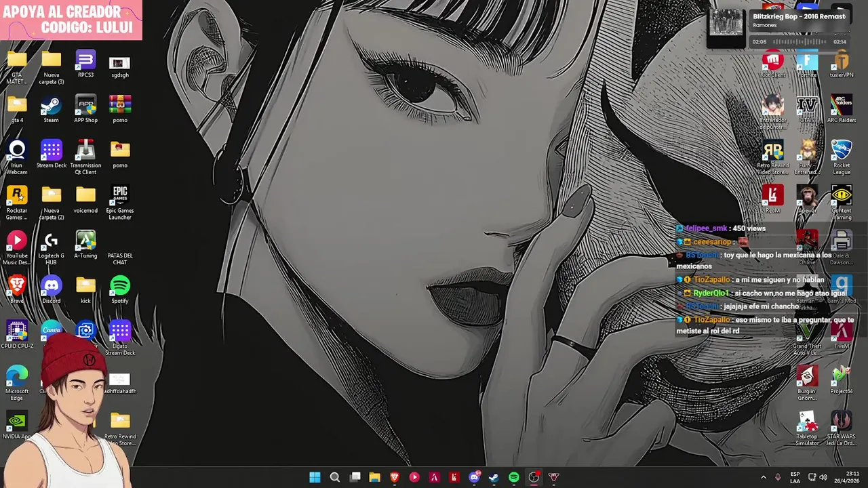Switch to Spotify in the taskbar
Viewport: 868px width, 488px height.
click(514, 477)
